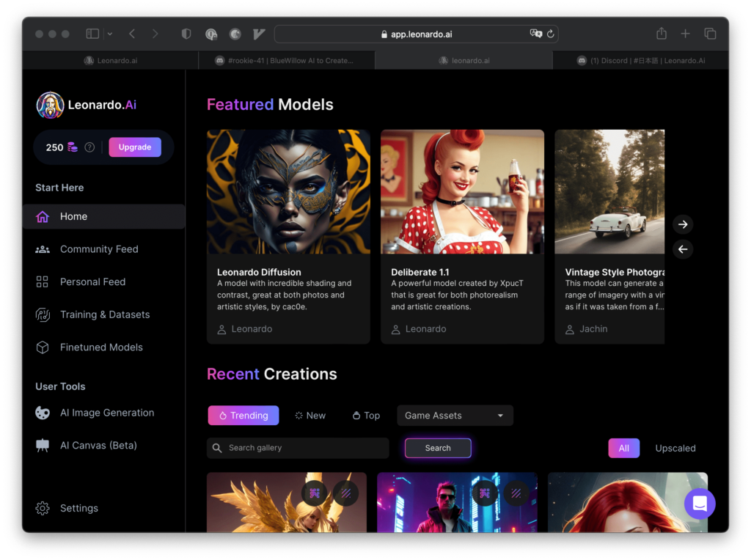The image size is (751, 560).
Task: Select the New filter
Action: pyautogui.click(x=310, y=416)
